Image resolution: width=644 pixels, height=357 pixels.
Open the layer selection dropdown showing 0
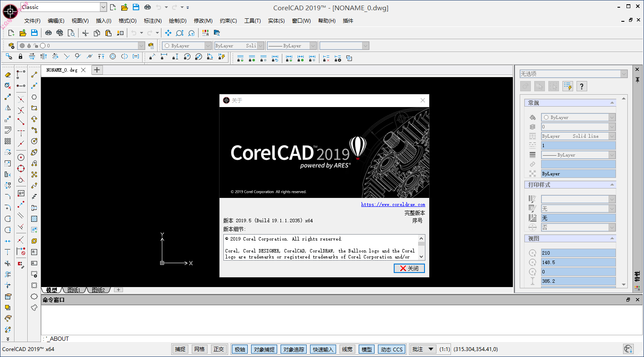point(141,46)
